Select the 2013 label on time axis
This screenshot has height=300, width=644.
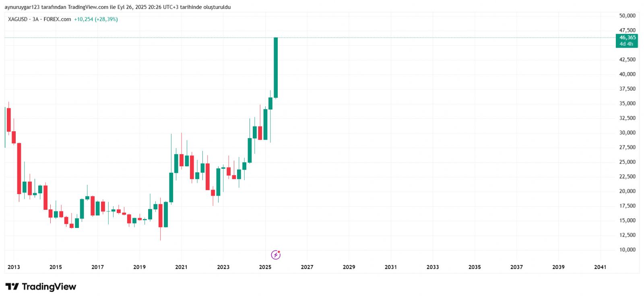14,267
